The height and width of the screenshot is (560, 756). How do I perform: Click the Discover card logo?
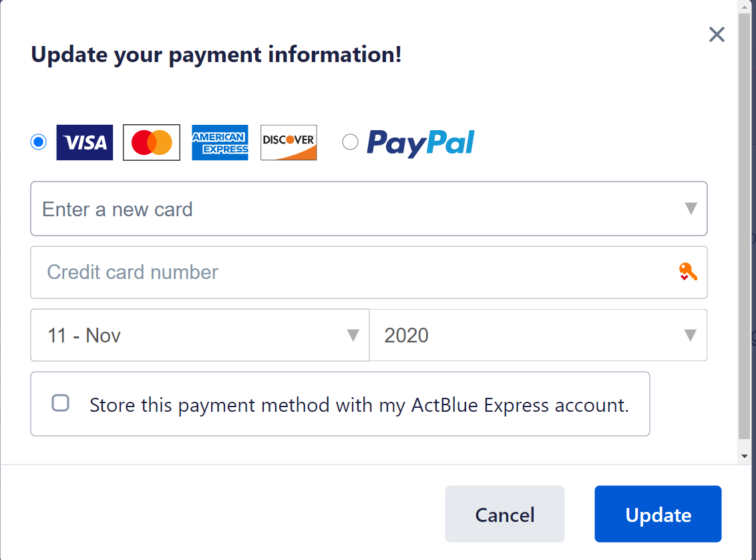[289, 142]
